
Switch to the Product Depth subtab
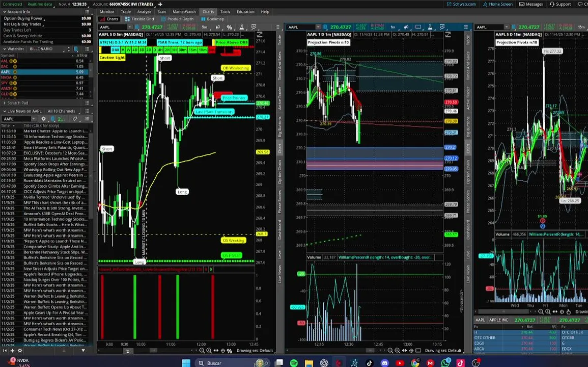point(177,19)
